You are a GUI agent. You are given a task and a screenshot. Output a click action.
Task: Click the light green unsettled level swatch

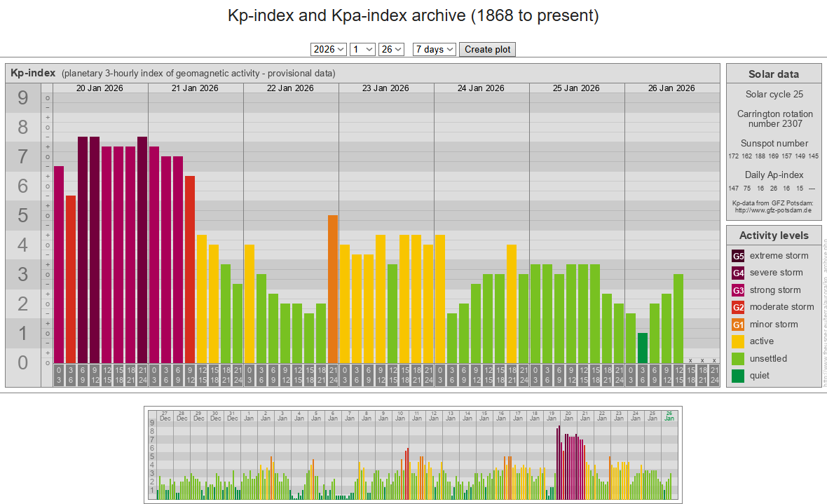tap(738, 359)
